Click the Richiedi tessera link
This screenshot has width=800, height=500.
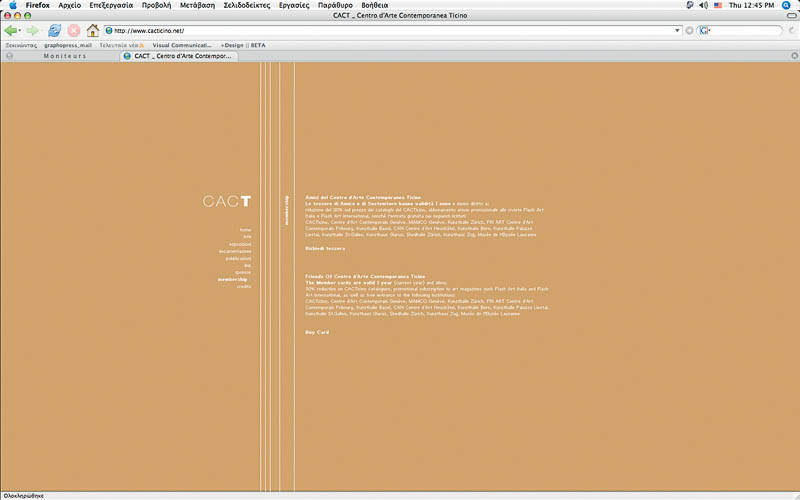point(325,248)
